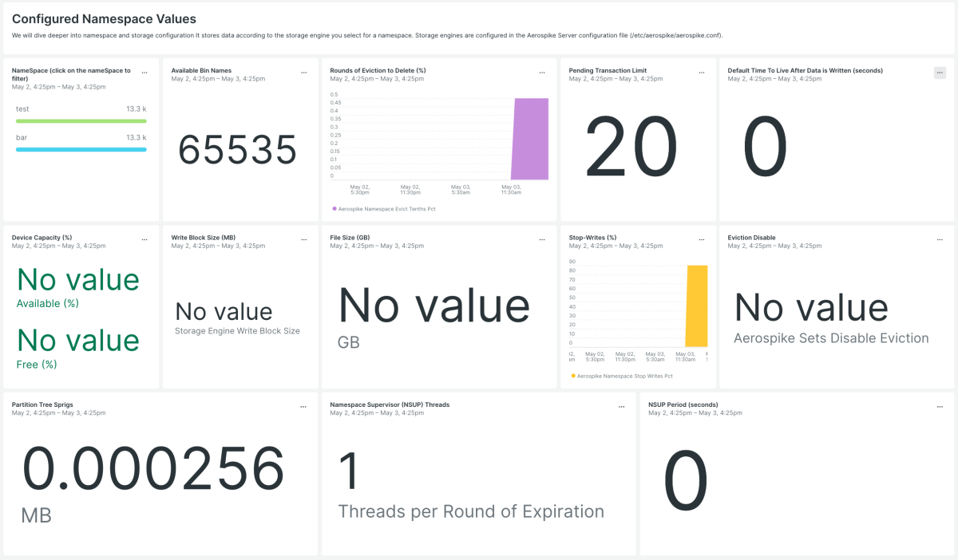Open the NSUP Period widget ellipsis menu
Image resolution: width=958 pixels, height=560 pixels.
pyautogui.click(x=940, y=407)
